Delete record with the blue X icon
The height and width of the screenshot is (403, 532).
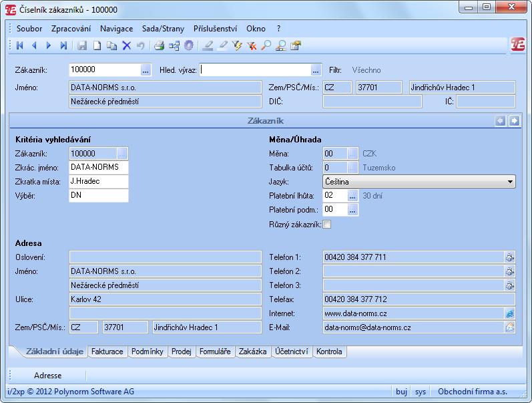point(127,45)
